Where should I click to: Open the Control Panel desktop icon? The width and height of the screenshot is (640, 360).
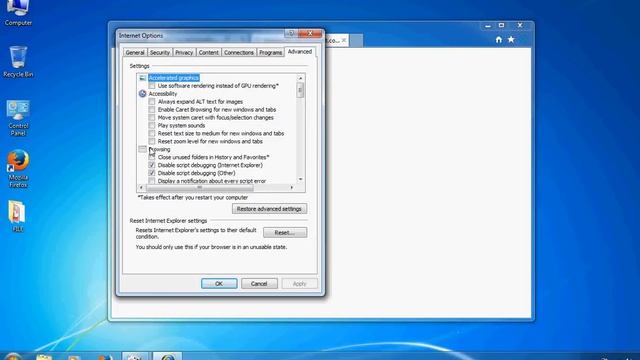(18, 118)
